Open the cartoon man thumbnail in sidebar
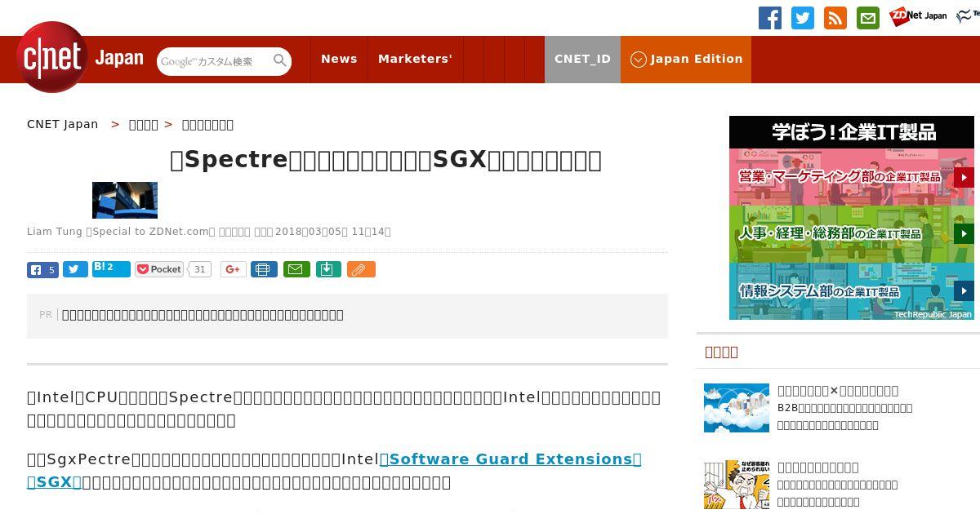Image resolution: width=980 pixels, height=514 pixels. (x=737, y=485)
